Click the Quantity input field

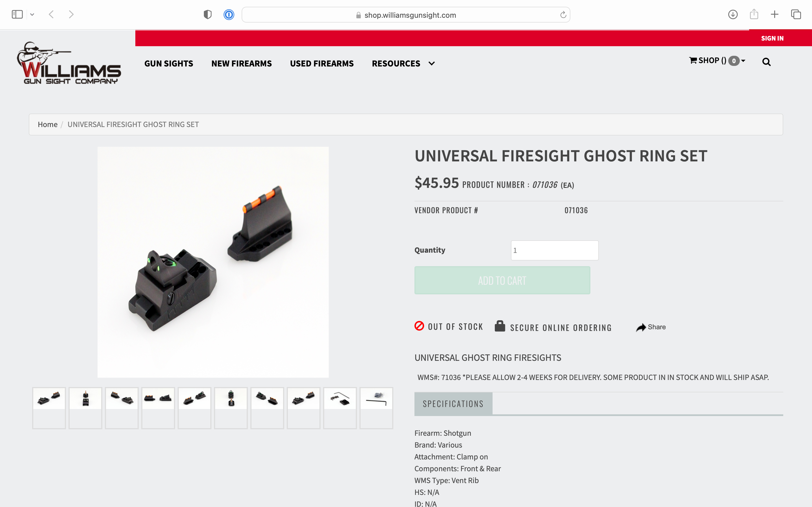tap(555, 250)
